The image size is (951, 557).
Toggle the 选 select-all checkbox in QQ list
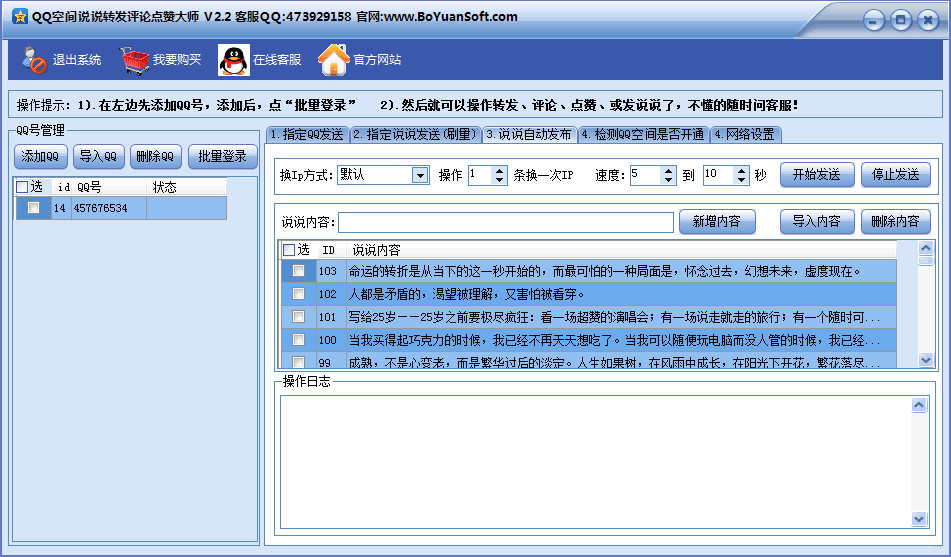click(x=22, y=187)
